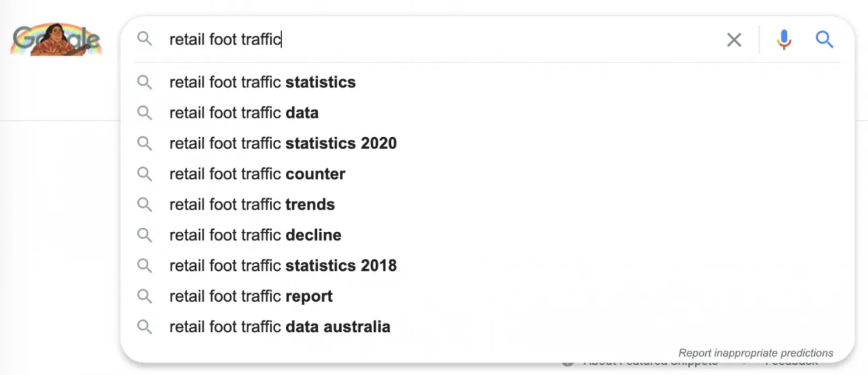Click the magnifier icon beside the report suggestion
The image size is (868, 375).
(145, 296)
